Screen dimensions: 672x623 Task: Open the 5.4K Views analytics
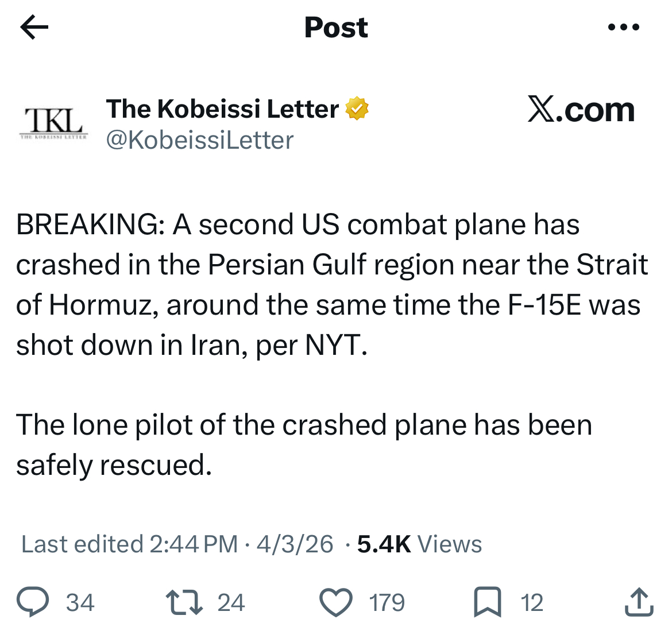pyautogui.click(x=420, y=544)
